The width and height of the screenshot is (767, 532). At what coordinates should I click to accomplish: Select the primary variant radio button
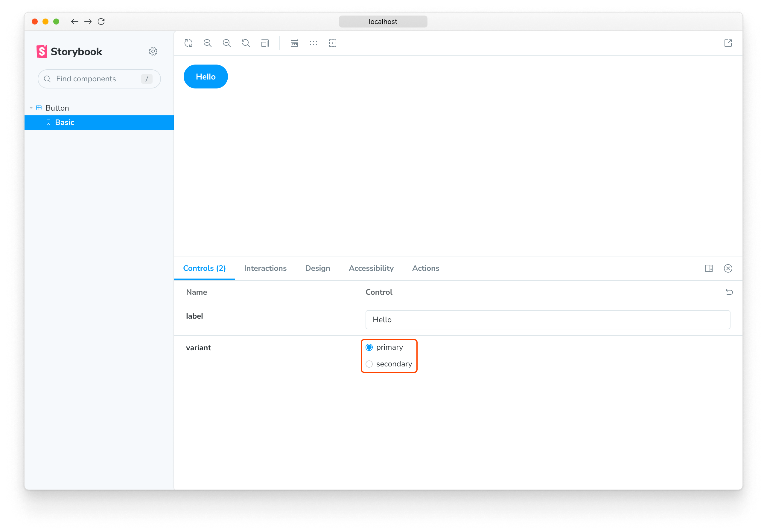[369, 347]
